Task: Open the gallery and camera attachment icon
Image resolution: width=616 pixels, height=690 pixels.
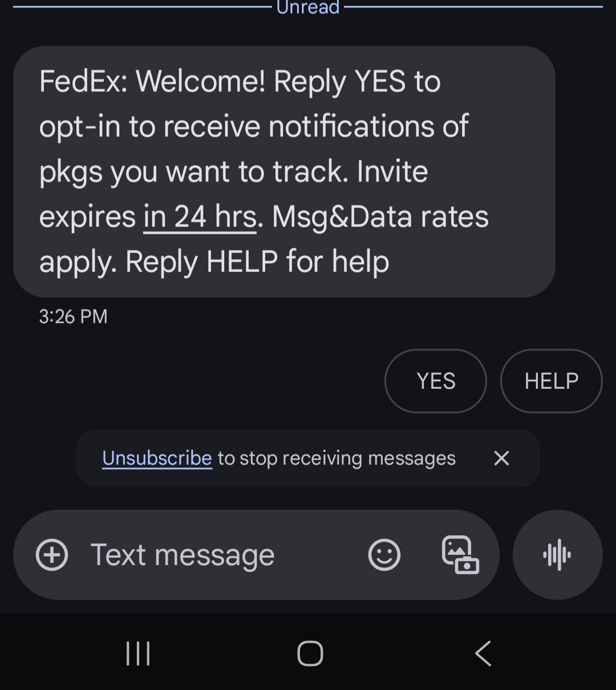Action: pos(460,555)
